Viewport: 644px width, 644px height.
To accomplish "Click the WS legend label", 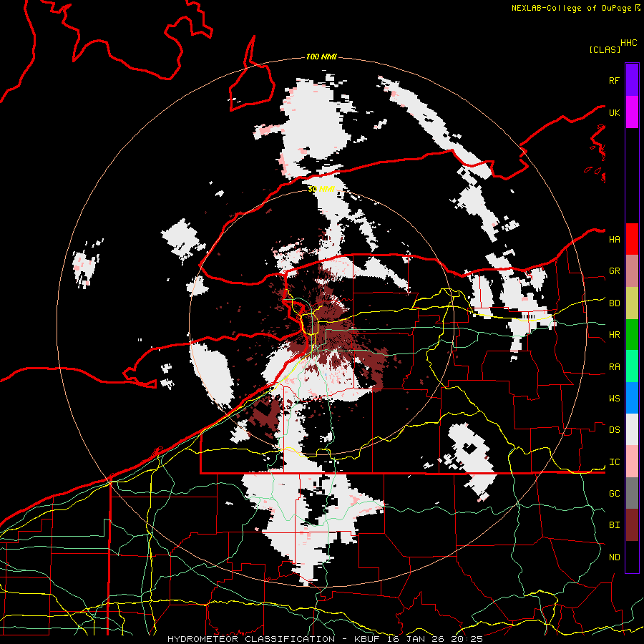I will [x=615, y=399].
